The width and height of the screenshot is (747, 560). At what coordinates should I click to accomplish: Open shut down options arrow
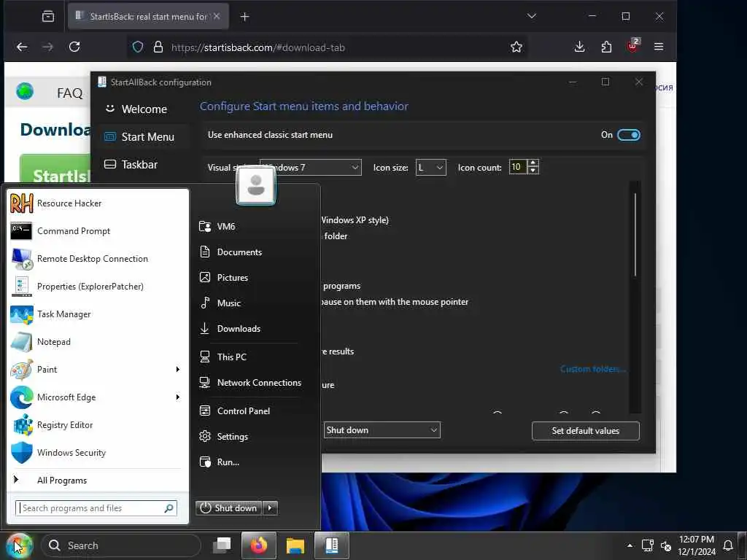point(270,508)
